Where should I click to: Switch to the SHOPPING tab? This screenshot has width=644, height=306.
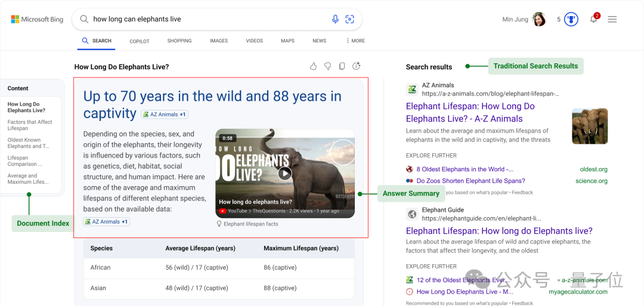point(179,41)
